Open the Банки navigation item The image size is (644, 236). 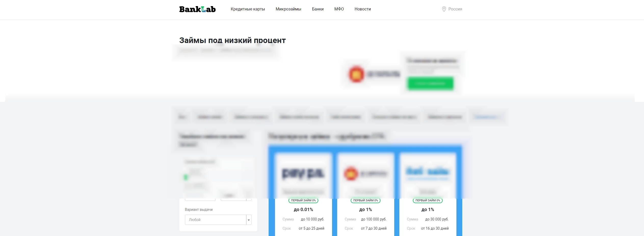(318, 9)
